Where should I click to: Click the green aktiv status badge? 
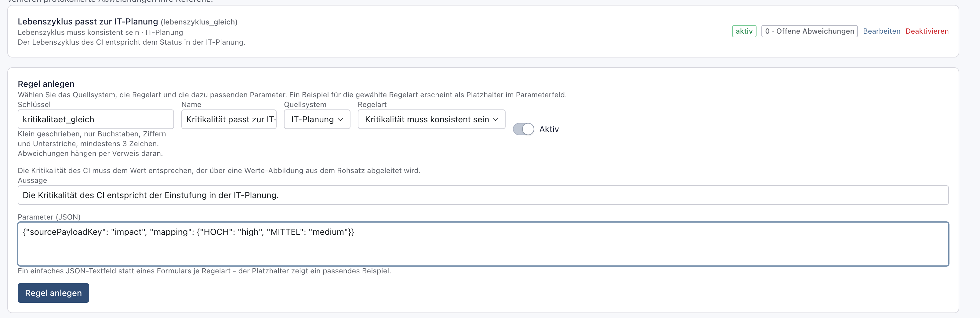pyautogui.click(x=744, y=31)
